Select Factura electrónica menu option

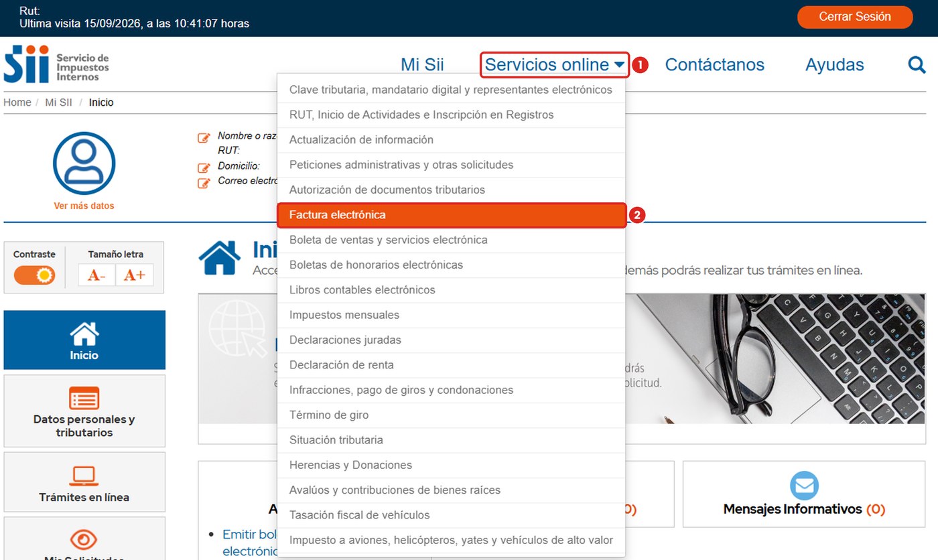[x=452, y=215]
